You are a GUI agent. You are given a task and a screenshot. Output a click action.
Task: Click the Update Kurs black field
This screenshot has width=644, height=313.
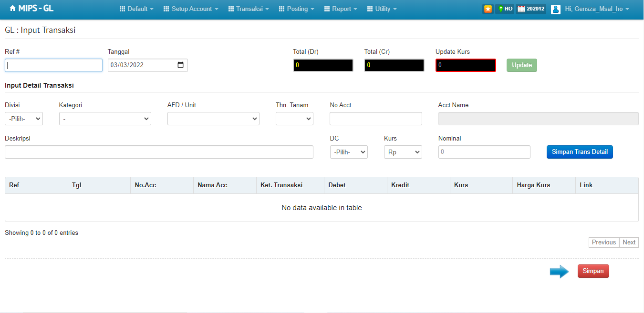coord(466,65)
